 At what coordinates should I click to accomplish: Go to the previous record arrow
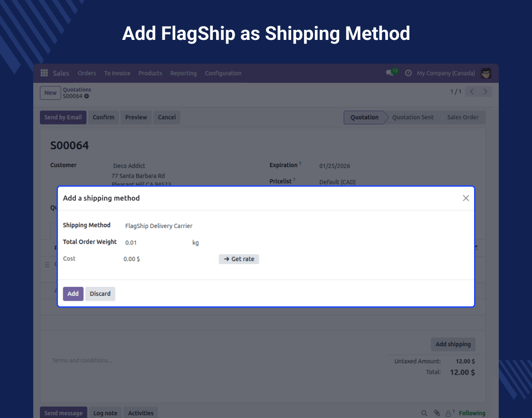coord(472,92)
